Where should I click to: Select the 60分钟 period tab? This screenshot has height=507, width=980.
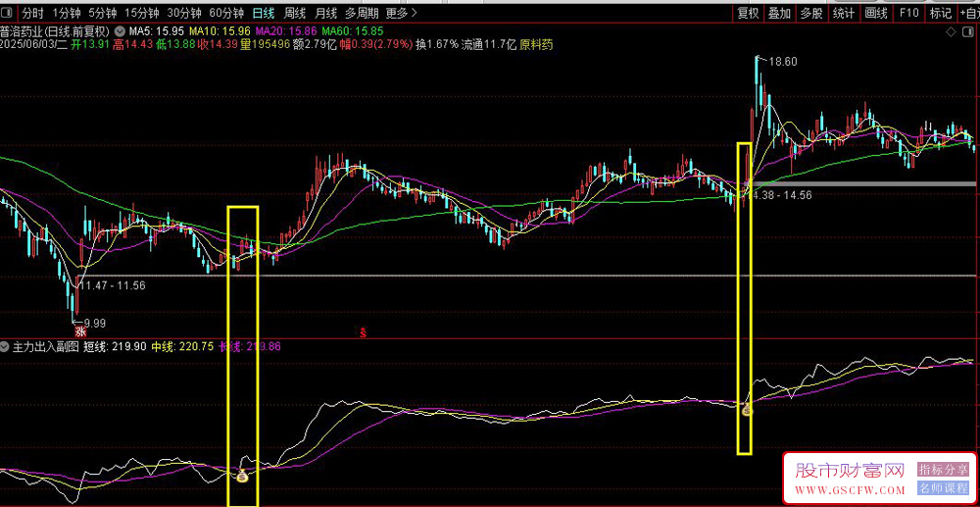pyautogui.click(x=226, y=13)
